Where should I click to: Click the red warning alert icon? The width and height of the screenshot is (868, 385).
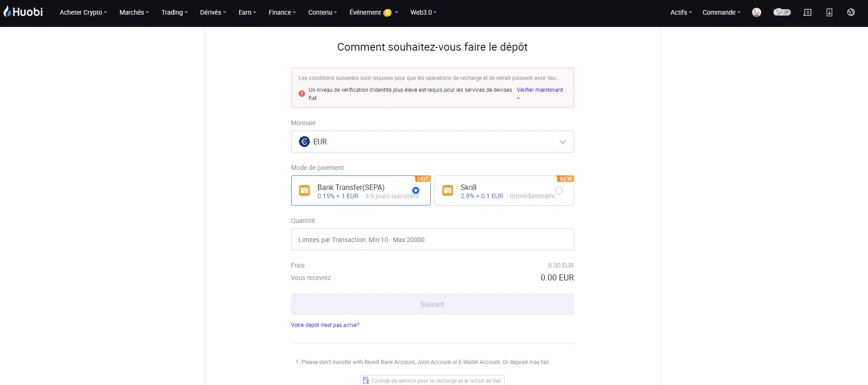pyautogui.click(x=302, y=94)
